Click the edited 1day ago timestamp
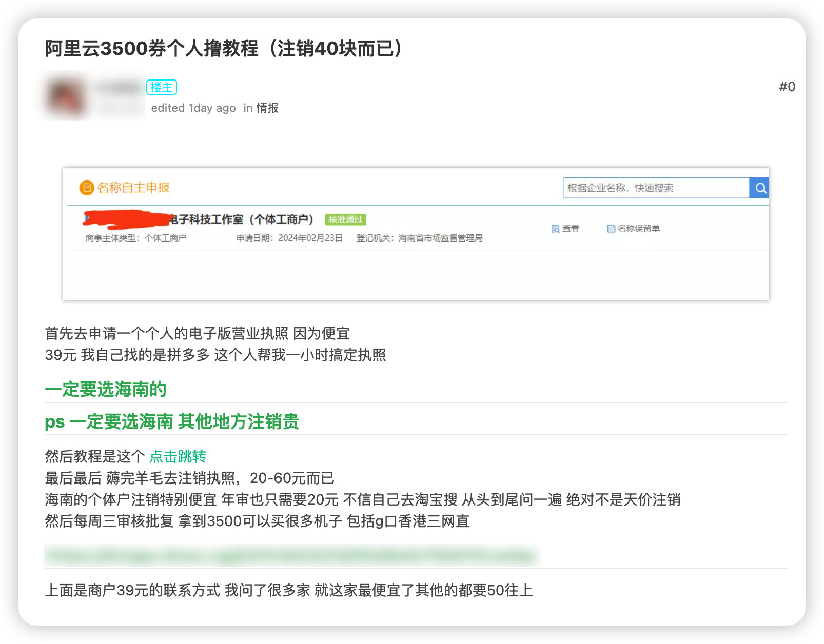 [193, 108]
